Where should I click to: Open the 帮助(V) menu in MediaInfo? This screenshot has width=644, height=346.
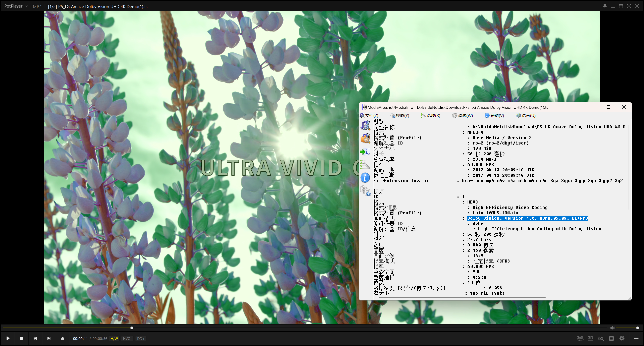(x=495, y=115)
